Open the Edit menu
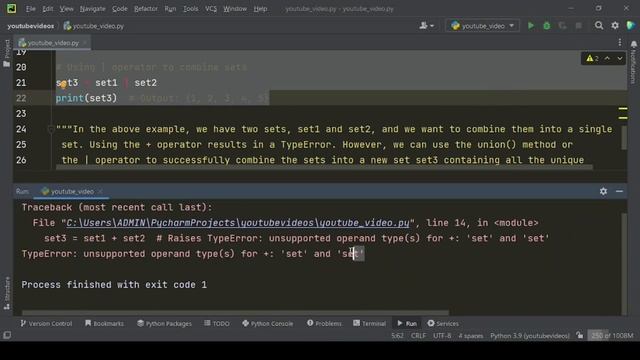Screen dimensions: 640x360 pyautogui.click(x=47, y=9)
